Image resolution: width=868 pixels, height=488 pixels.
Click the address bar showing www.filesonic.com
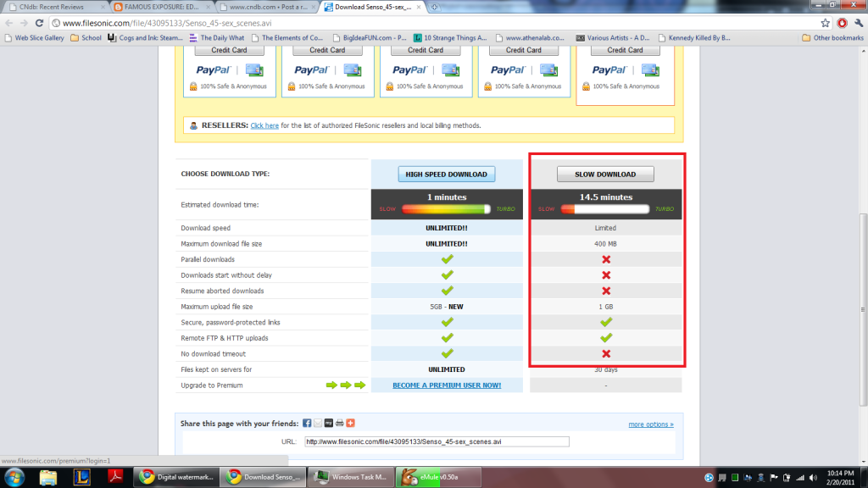435,23
